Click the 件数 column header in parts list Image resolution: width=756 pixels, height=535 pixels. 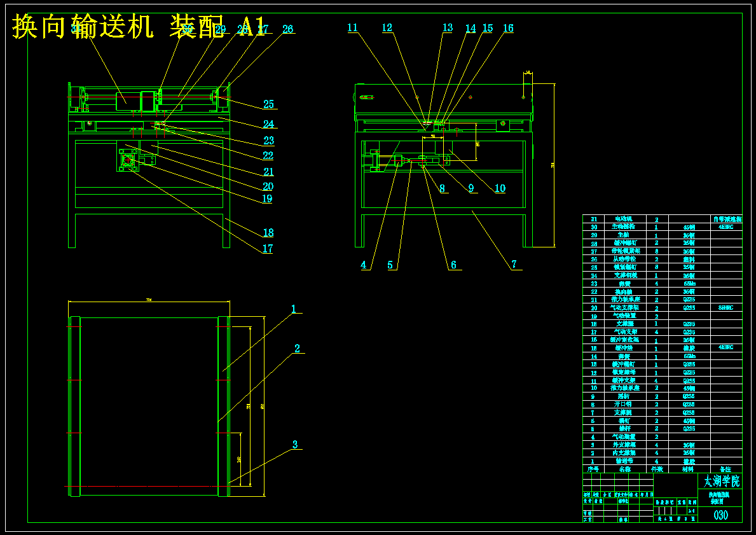coord(657,469)
